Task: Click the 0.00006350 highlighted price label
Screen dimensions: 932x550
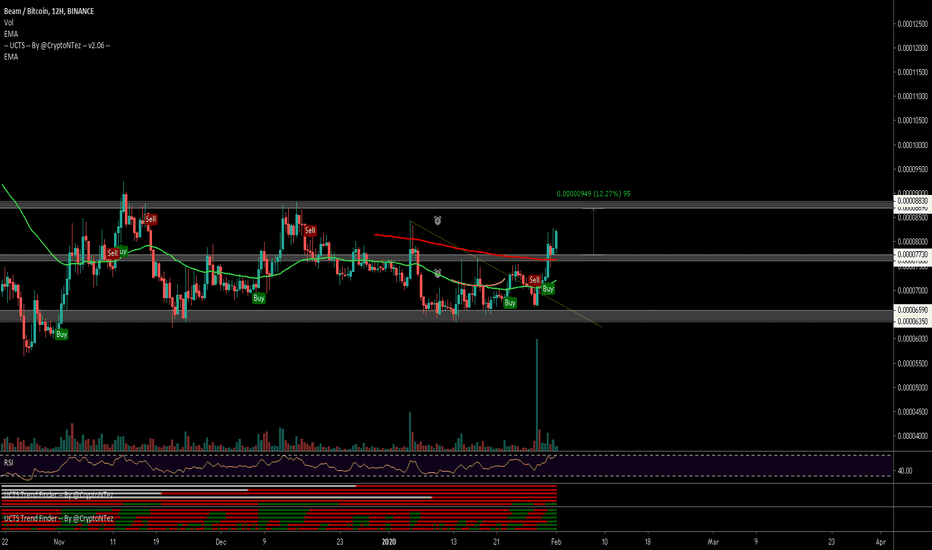Action: pos(912,321)
